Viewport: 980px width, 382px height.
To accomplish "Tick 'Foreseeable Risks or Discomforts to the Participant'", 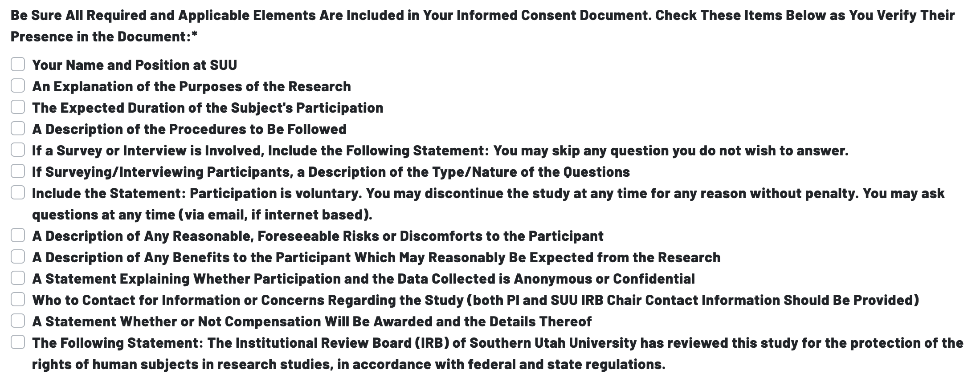I will (18, 235).
